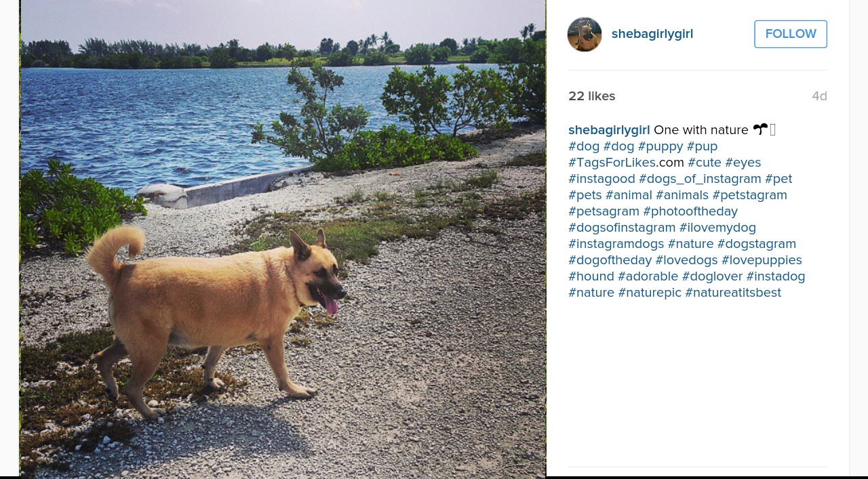868x479 pixels.
Task: Open the #naturepic hashtag
Action: [x=650, y=293]
